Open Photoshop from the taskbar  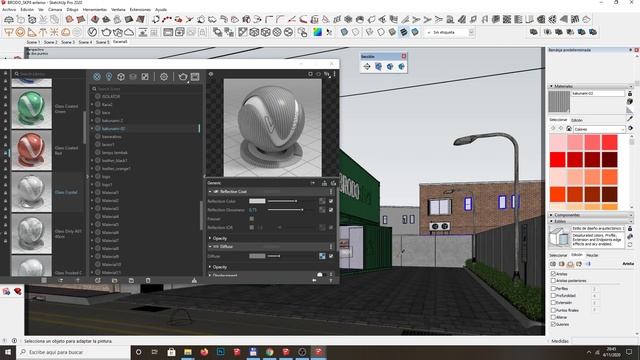tap(220, 352)
